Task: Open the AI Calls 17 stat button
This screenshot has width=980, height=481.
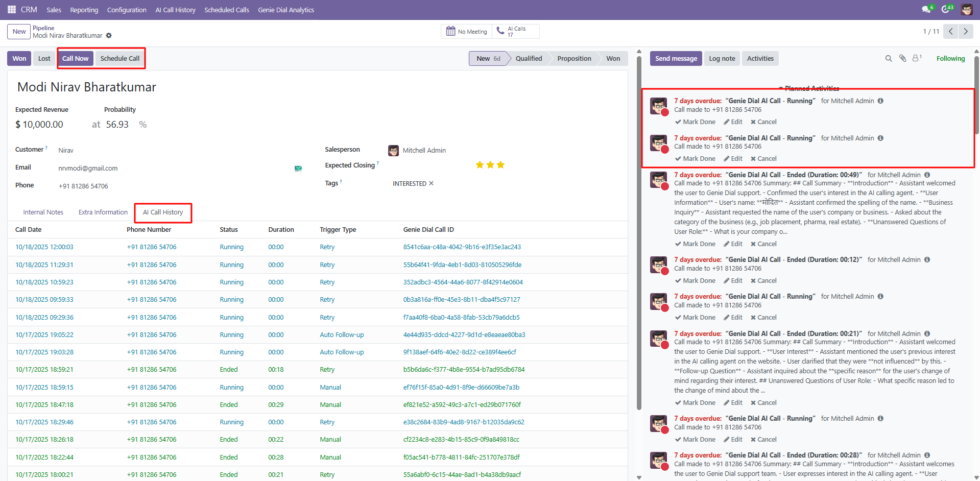Action: click(516, 32)
